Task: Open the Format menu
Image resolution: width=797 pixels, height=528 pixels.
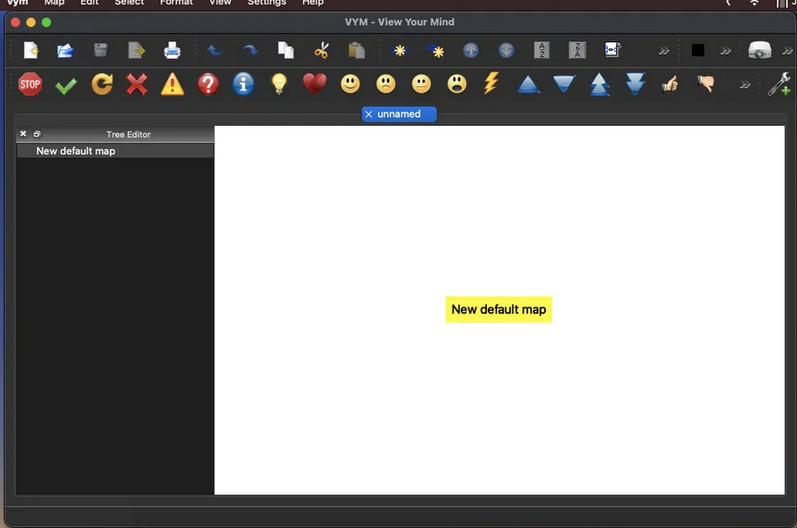Action: [x=176, y=3]
